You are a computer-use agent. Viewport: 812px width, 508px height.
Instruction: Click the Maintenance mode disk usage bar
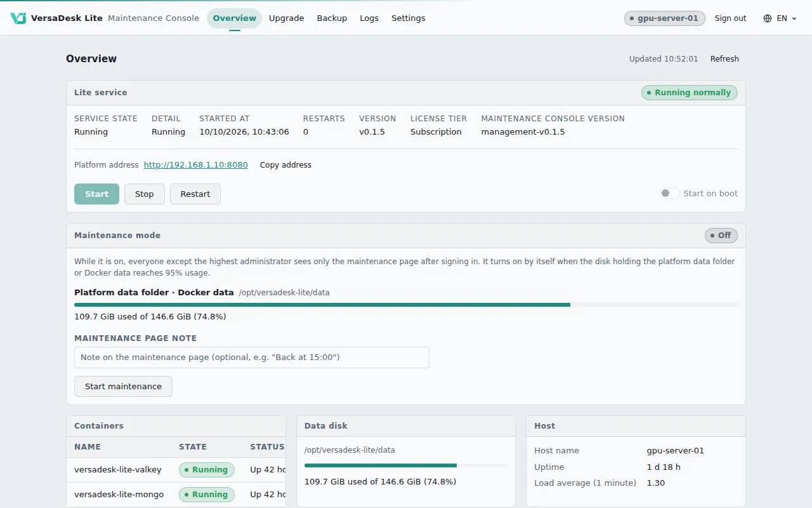tap(406, 305)
